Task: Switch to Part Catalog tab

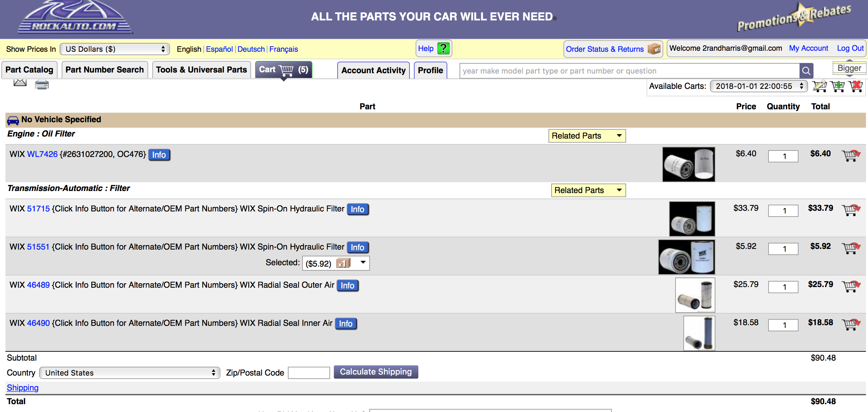Action: click(29, 70)
